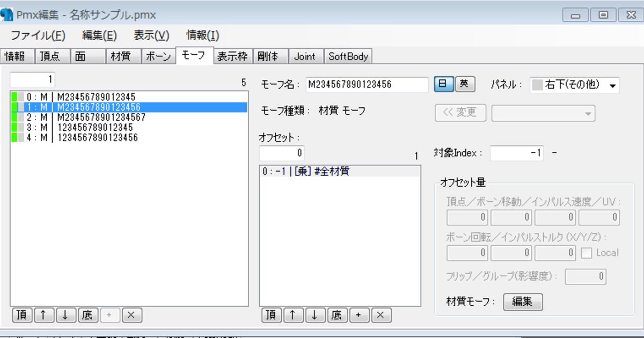Image resolution: width=644 pixels, height=338 pixels.
Task: Delete selected morph with X button
Action: point(131,315)
